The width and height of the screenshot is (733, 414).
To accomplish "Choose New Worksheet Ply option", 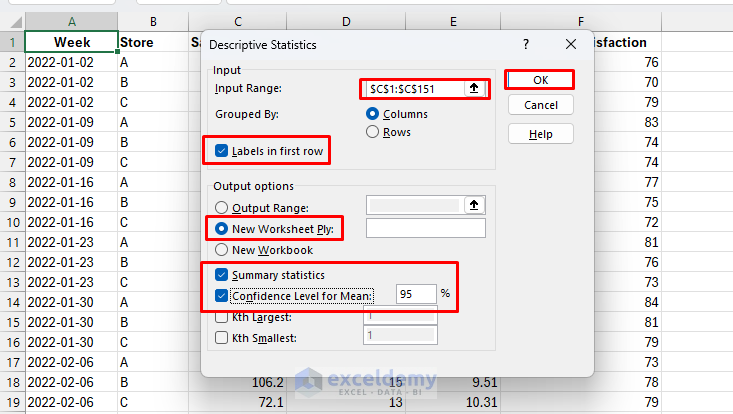I will pos(222,229).
